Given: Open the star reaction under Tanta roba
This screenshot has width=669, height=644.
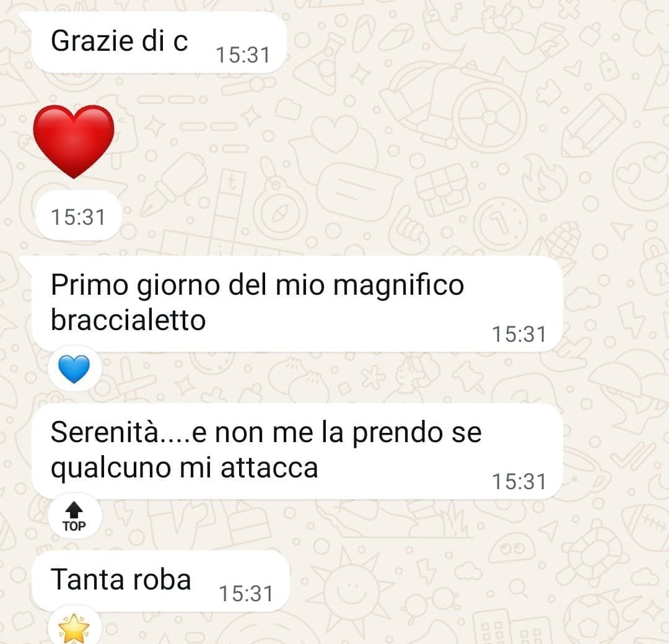Looking at the screenshot, I should pos(74,627).
